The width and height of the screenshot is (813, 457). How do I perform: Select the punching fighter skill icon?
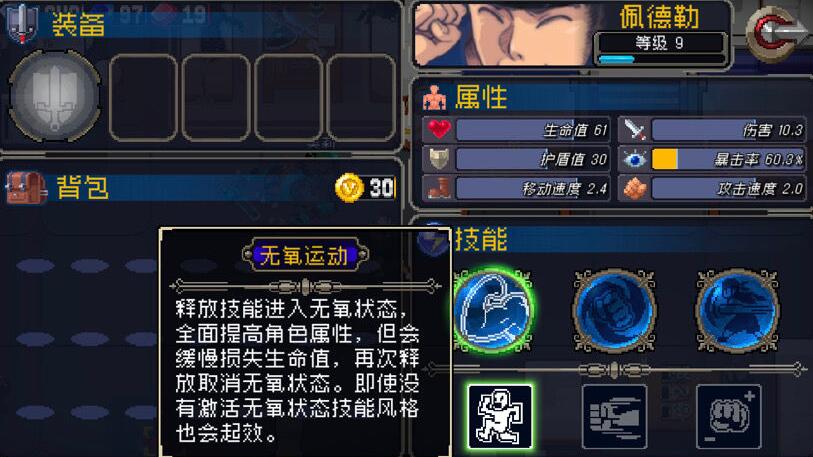737,311
